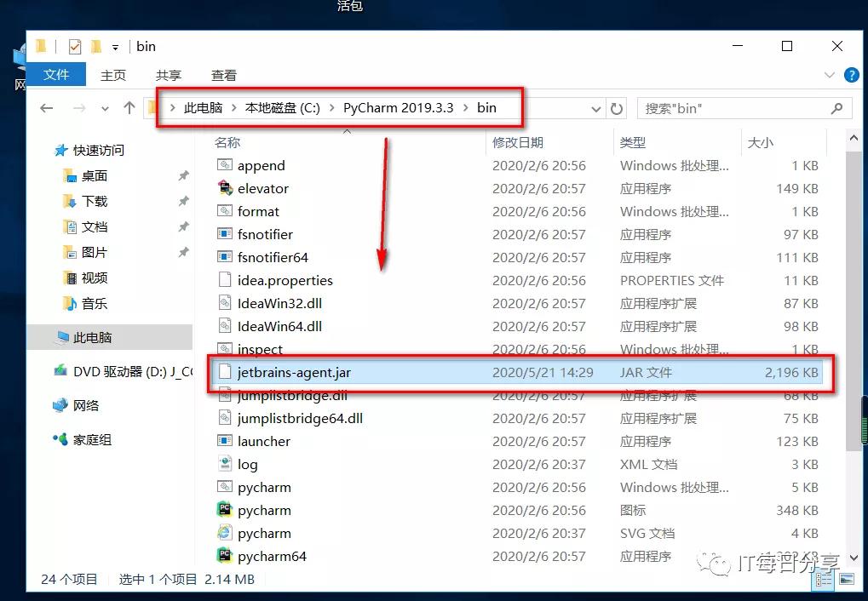Click the pycharm SVG document icon

(x=224, y=533)
